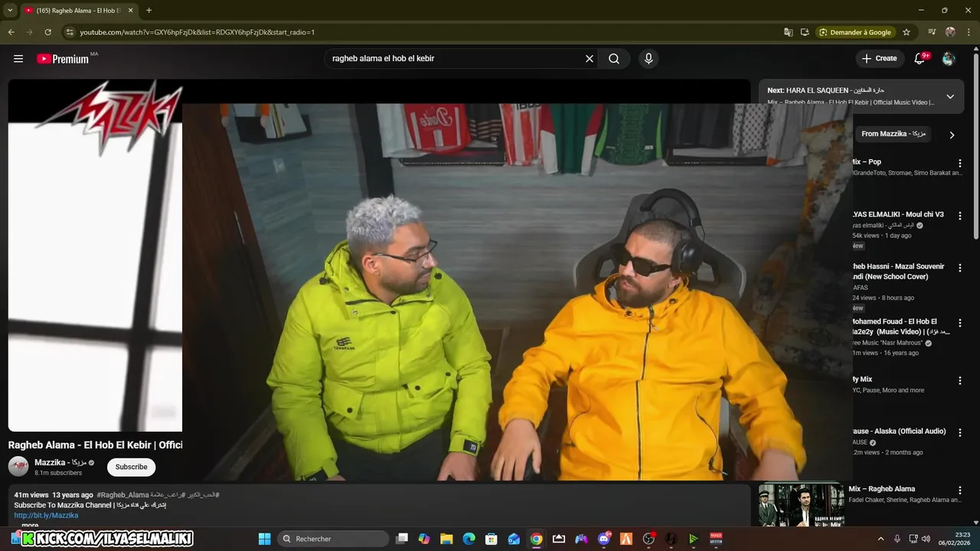The width and height of the screenshot is (980, 551).
Task: Close the Ragheb Alama browser tab
Action: (130, 11)
